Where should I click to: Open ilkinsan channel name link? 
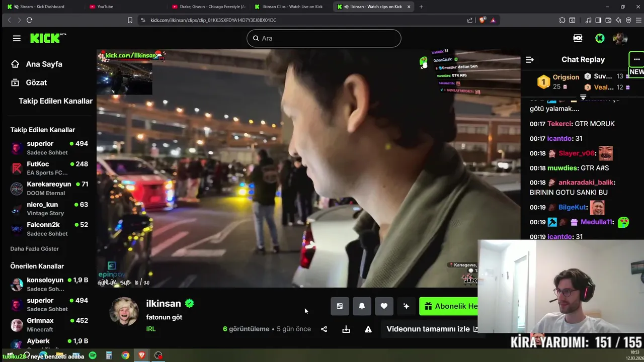163,304
